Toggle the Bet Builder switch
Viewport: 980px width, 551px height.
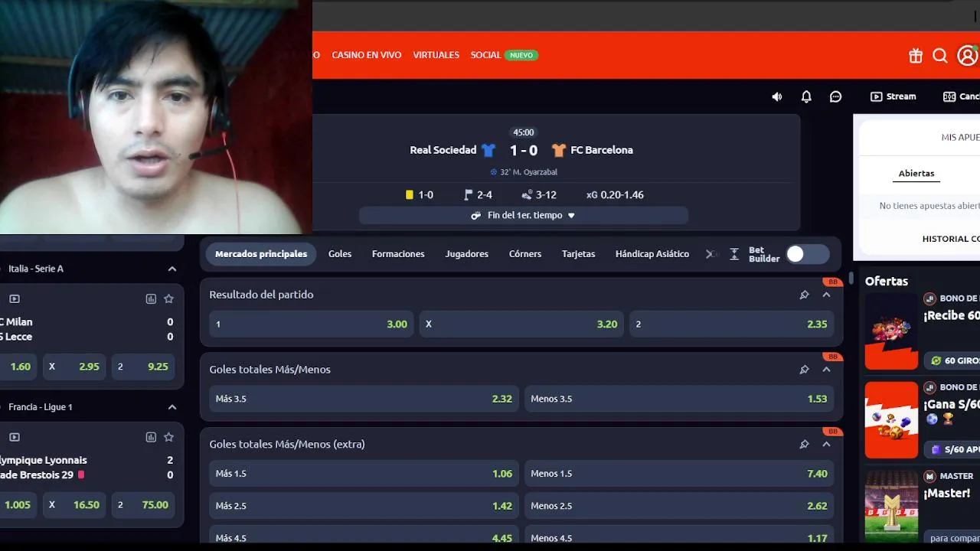coord(807,254)
